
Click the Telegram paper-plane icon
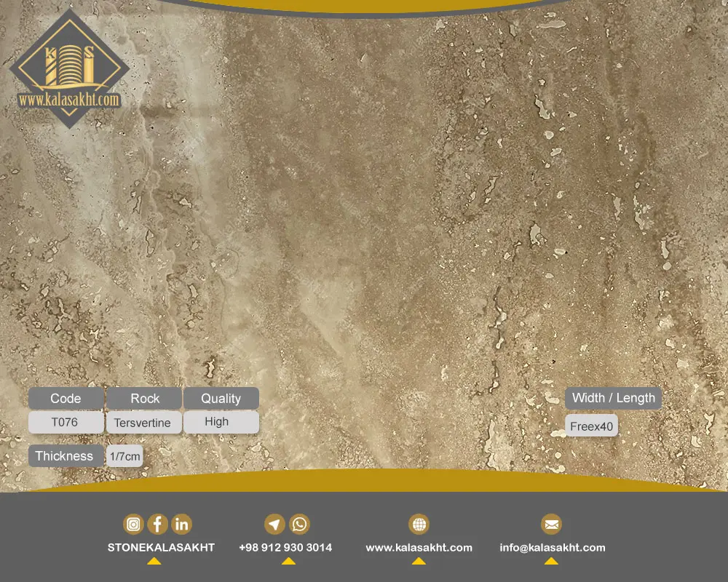pyautogui.click(x=274, y=525)
